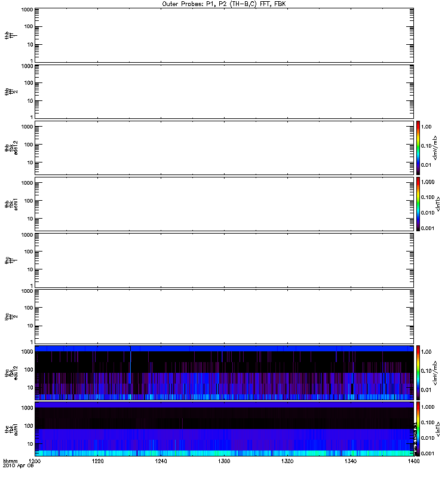Click the '1000' y-tick of thb fff 1 panel

pos(27,10)
